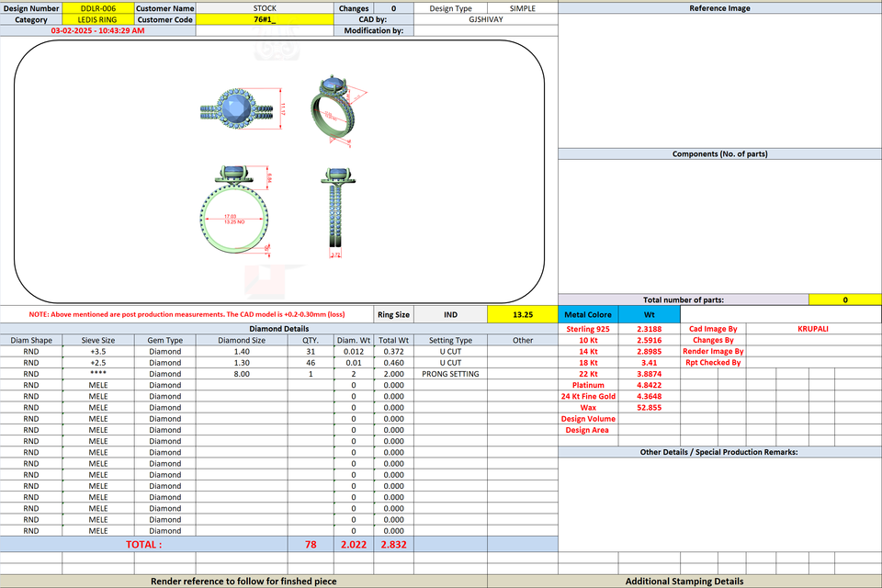Click the diamond size 8.00 cell
The width and height of the screenshot is (882, 588).
click(x=242, y=374)
